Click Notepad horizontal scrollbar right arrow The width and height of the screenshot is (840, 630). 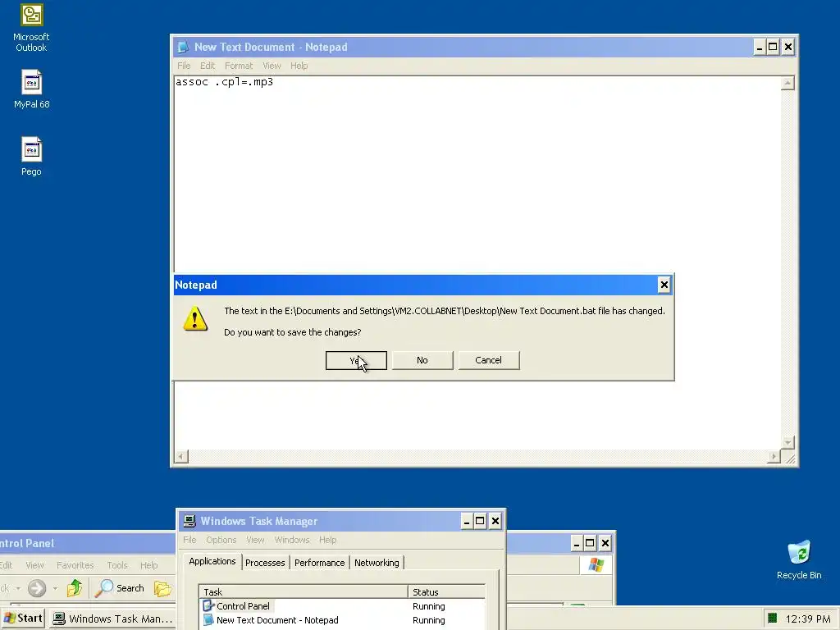pyautogui.click(x=773, y=456)
